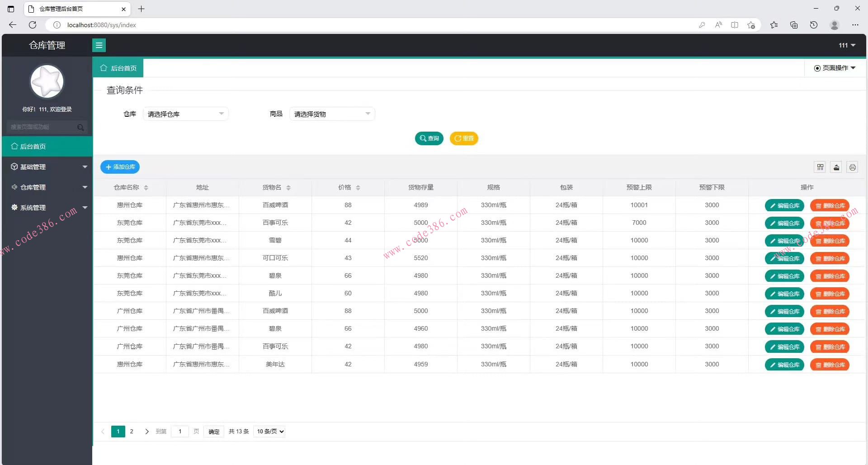Toggle the sidebar collapse hamburger icon
This screenshot has height=465, width=868.
(x=99, y=45)
